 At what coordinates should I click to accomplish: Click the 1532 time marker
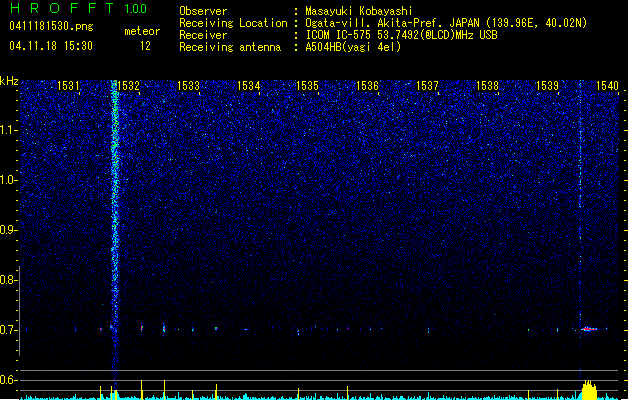click(x=128, y=86)
